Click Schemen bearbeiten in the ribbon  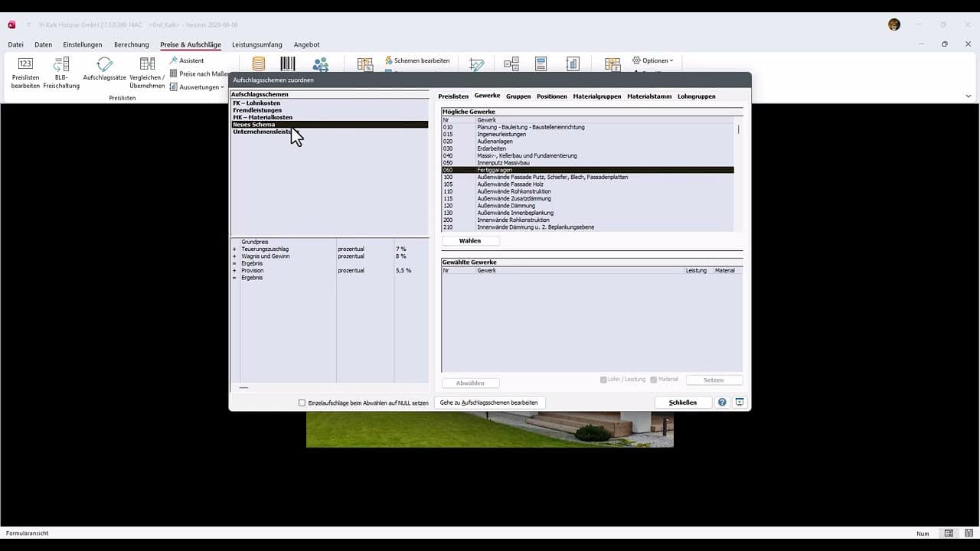tap(416, 60)
